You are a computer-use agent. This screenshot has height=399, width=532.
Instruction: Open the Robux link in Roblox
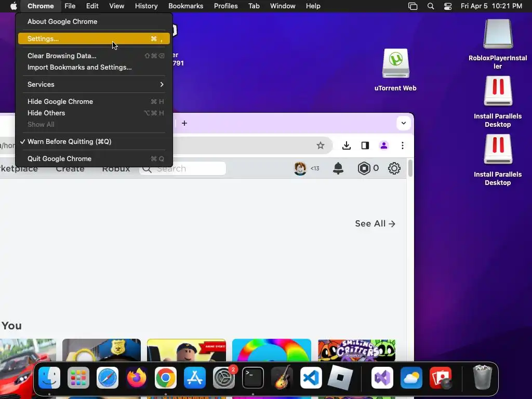point(116,169)
